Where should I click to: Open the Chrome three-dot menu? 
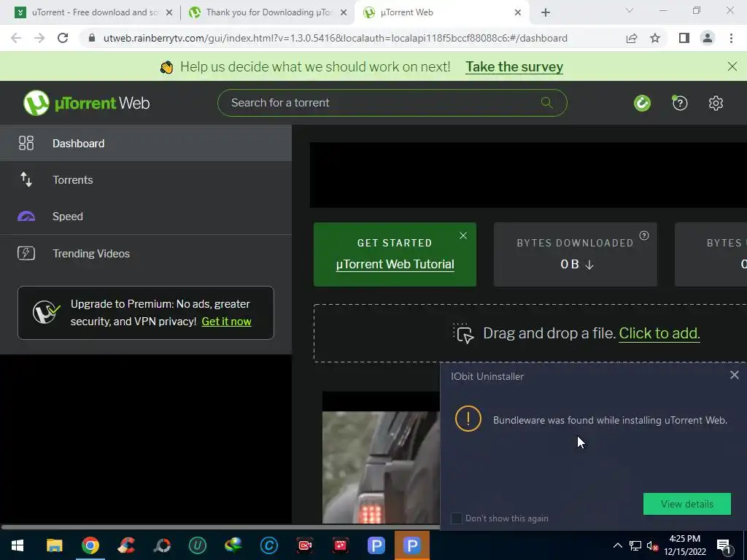pos(731,38)
